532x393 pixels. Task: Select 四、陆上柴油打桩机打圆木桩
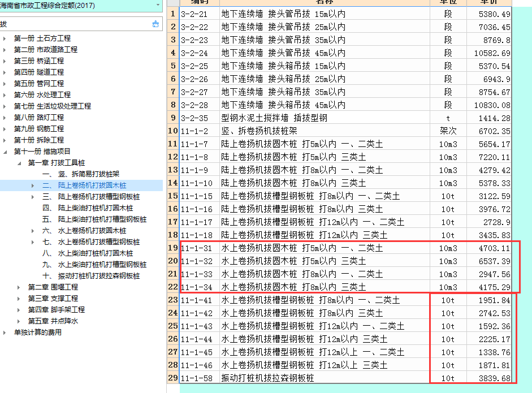(88, 208)
